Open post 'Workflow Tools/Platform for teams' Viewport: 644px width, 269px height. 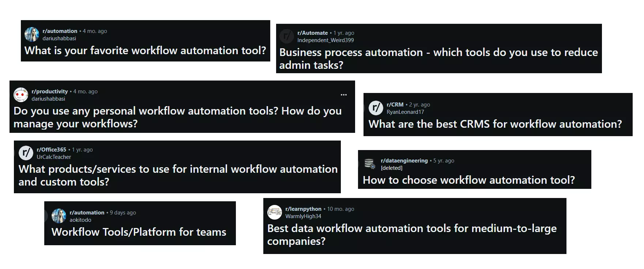139,232
